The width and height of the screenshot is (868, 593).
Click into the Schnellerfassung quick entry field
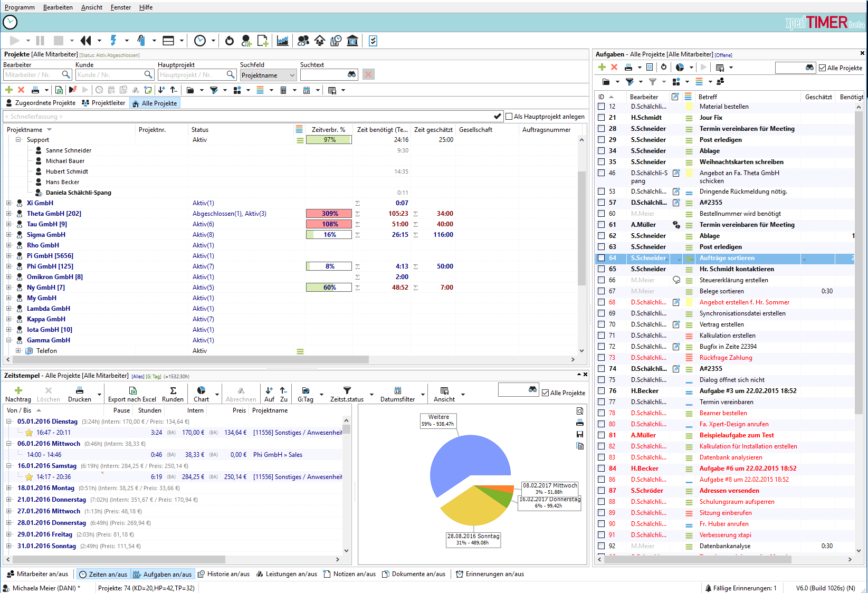pos(247,117)
